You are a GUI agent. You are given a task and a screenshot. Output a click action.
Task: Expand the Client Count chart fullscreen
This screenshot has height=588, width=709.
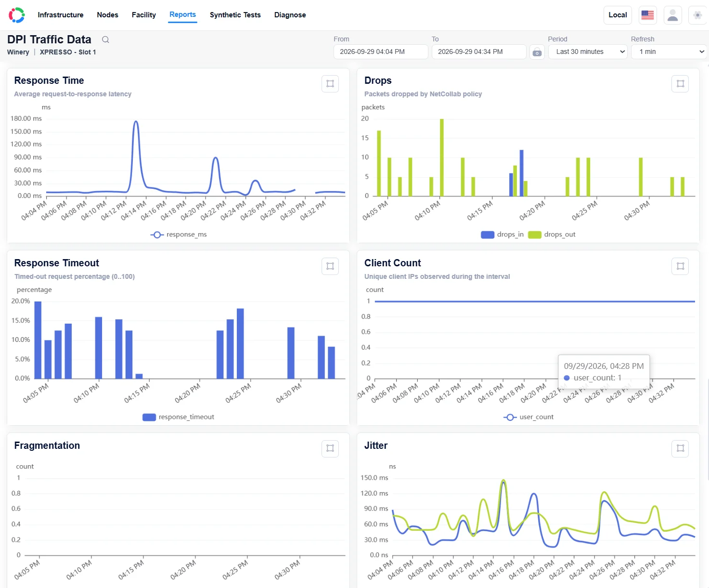pyautogui.click(x=680, y=266)
